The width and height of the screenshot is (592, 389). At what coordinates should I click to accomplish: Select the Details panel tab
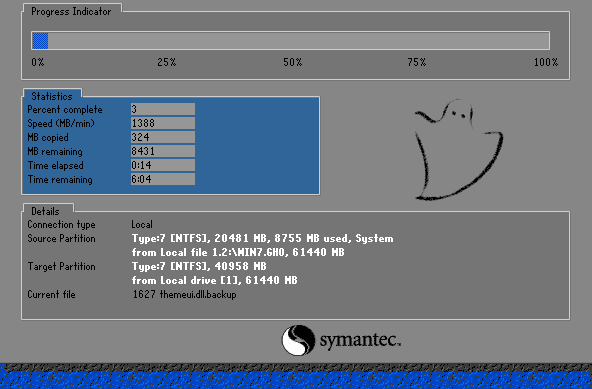click(45, 211)
